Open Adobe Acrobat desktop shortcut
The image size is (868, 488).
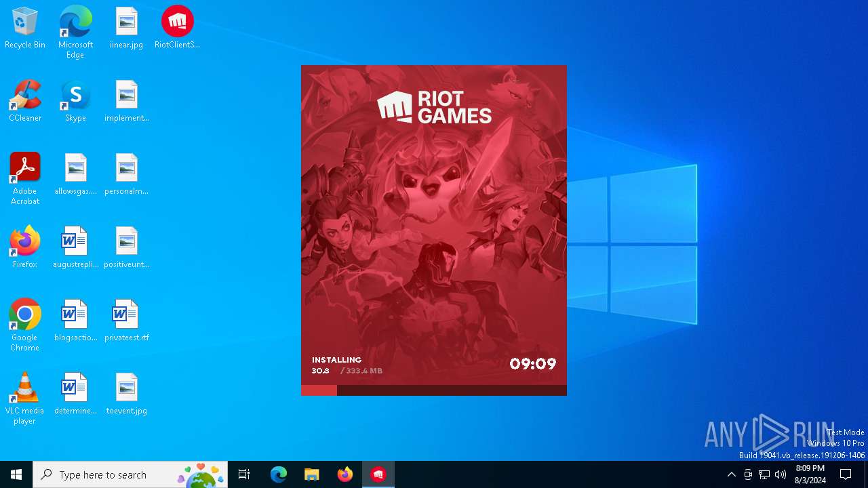[25, 180]
